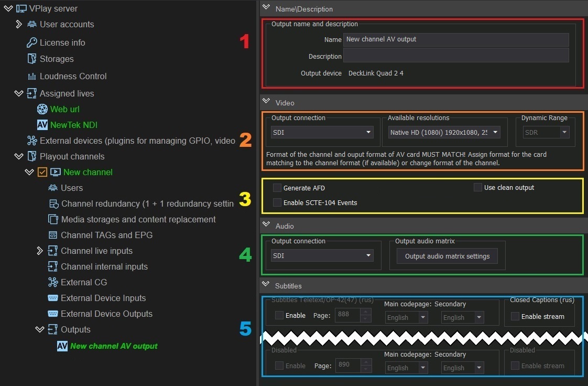The image size is (588, 386).
Task: Expand Channel live inputs node
Action: point(40,251)
